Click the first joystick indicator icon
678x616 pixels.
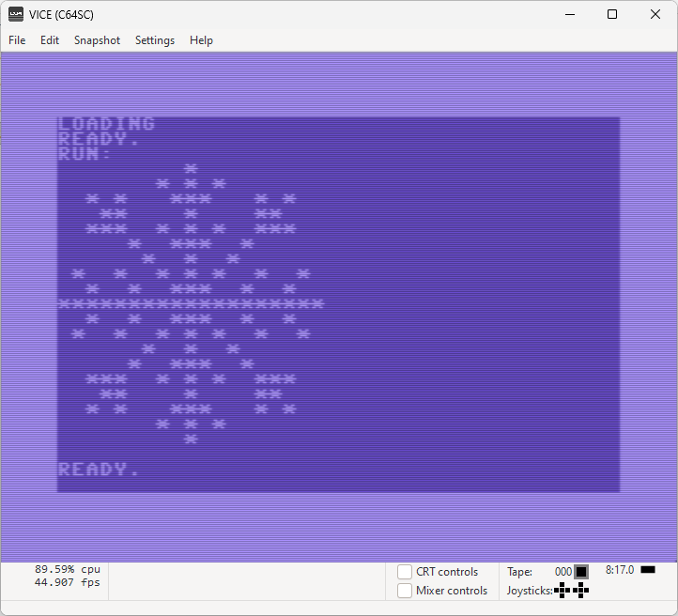pyautogui.click(x=562, y=591)
